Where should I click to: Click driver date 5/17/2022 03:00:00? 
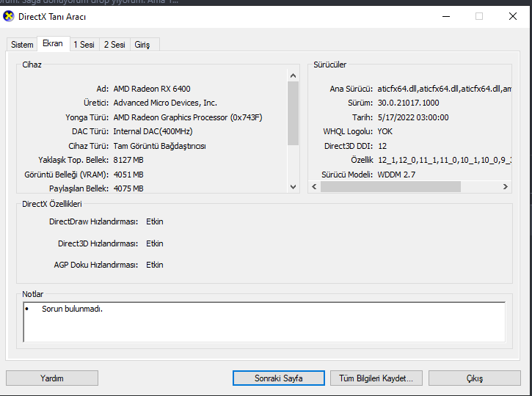413,117
